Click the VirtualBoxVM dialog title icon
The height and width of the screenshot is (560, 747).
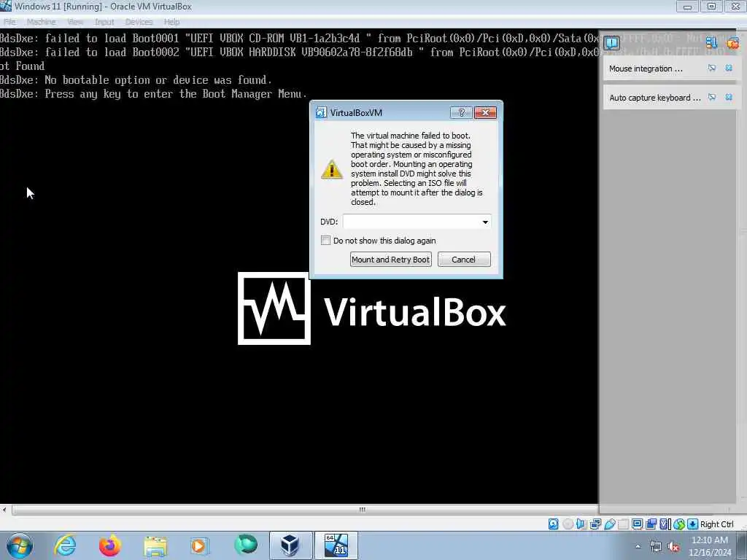(x=321, y=113)
